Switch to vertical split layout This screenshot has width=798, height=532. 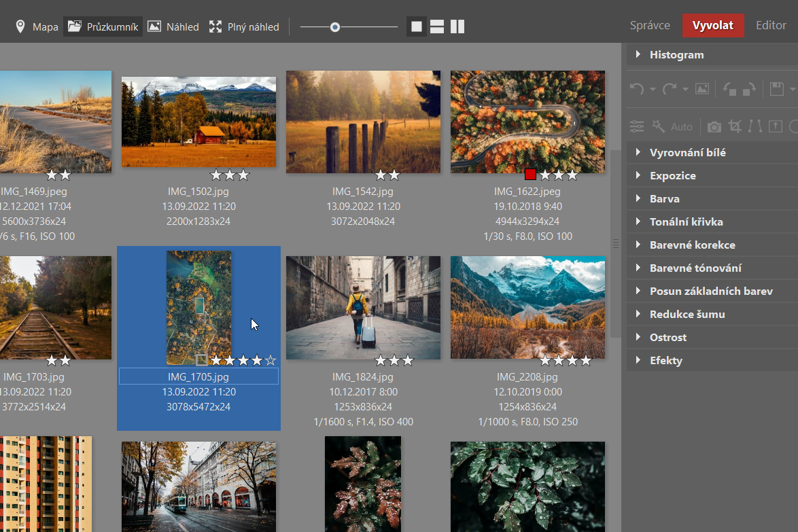point(457,27)
